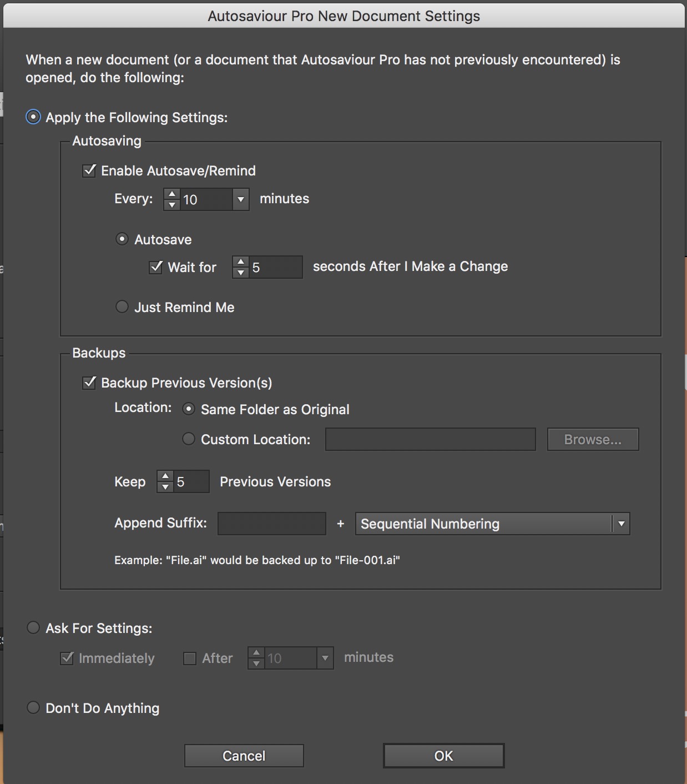687x784 pixels.
Task: Decrease the Every minutes stepper value
Action: point(172,205)
